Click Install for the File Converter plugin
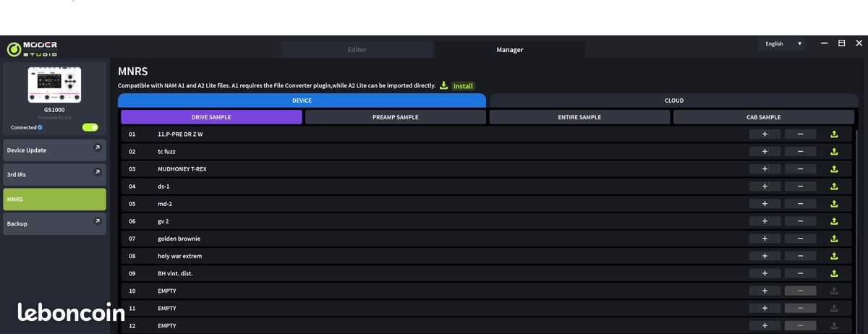 click(463, 86)
